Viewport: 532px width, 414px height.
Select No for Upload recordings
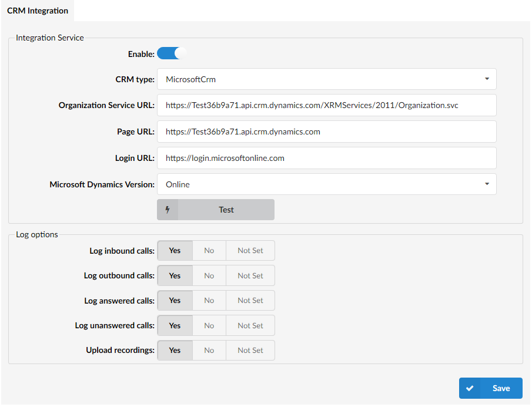click(209, 351)
